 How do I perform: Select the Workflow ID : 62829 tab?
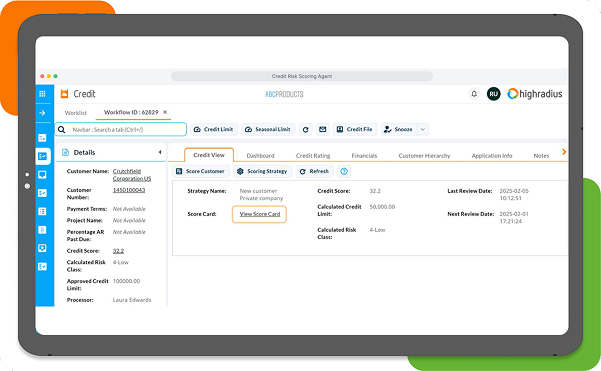point(131,112)
